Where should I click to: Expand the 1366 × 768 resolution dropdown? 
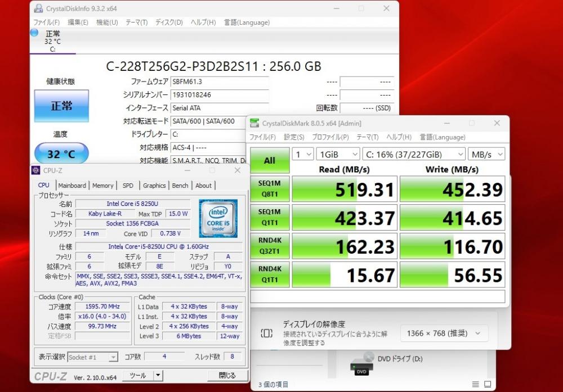[444, 333]
